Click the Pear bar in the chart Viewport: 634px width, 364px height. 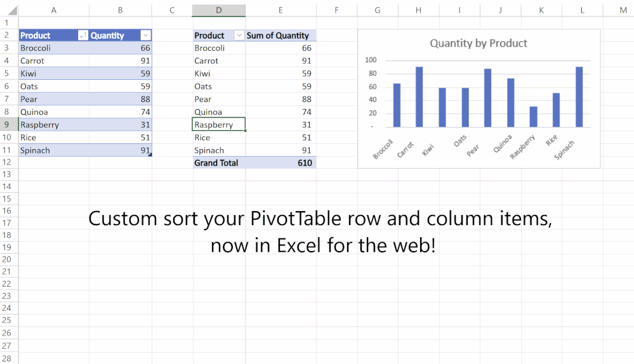(488, 98)
